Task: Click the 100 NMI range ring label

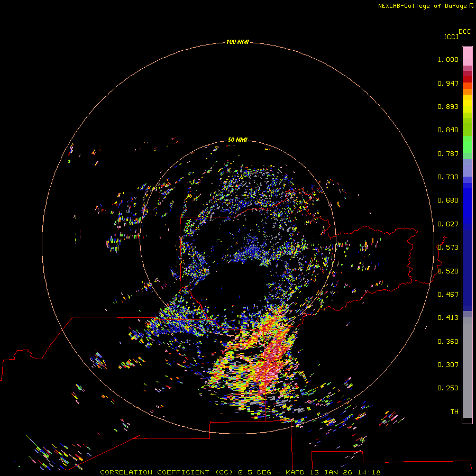Action: (237, 42)
